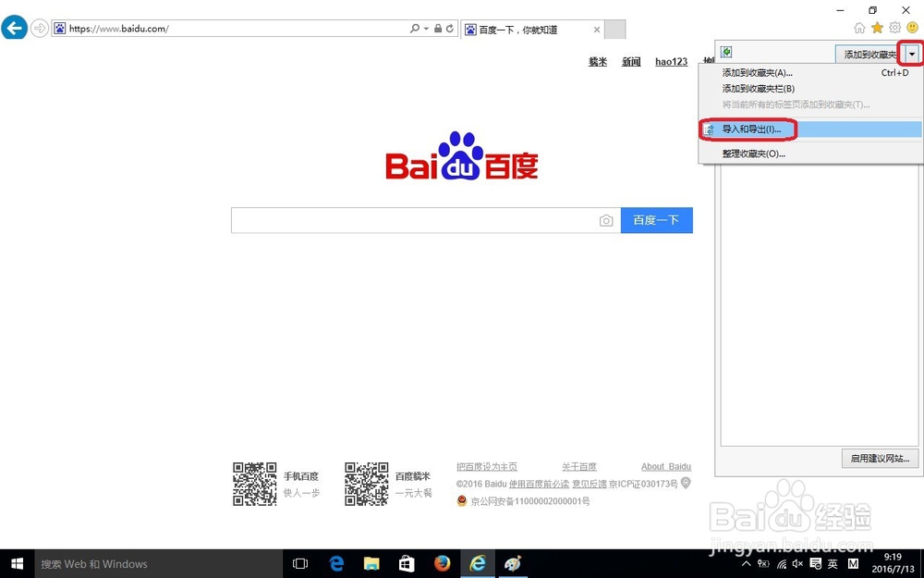Click the 搜索 Web 和 Windows search box

(x=159, y=564)
